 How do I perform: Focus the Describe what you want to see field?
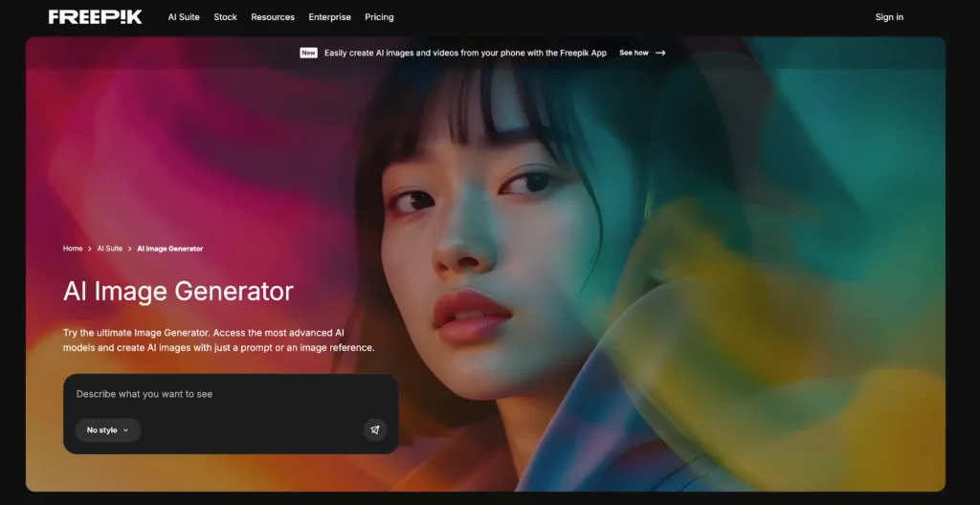click(230, 394)
